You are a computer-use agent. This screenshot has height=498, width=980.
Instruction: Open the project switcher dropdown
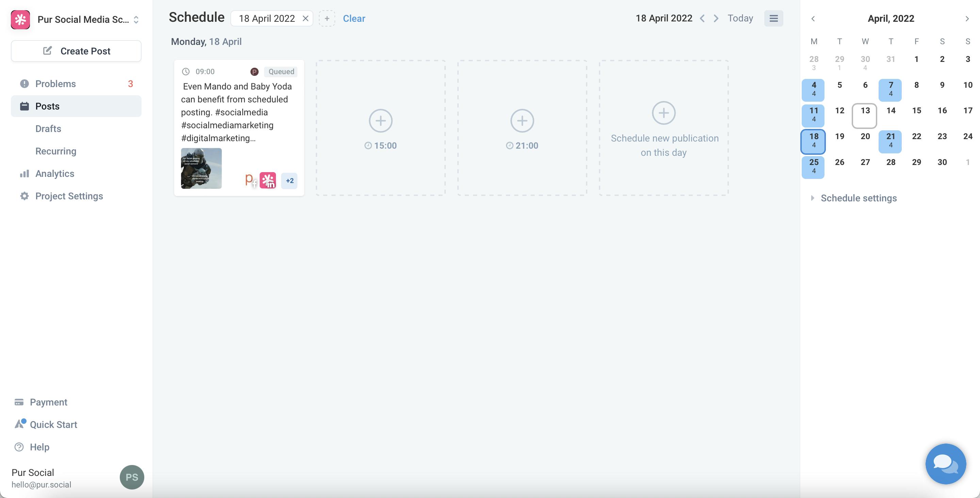click(x=136, y=19)
